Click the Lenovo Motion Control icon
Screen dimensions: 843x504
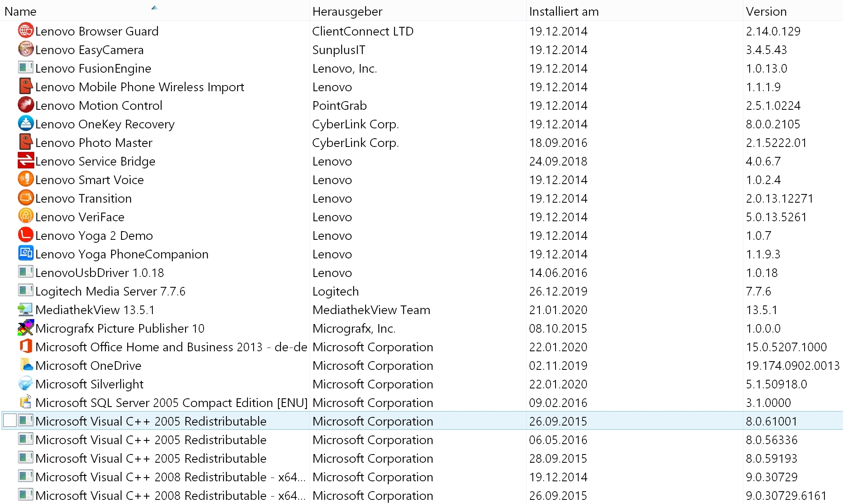tap(26, 105)
